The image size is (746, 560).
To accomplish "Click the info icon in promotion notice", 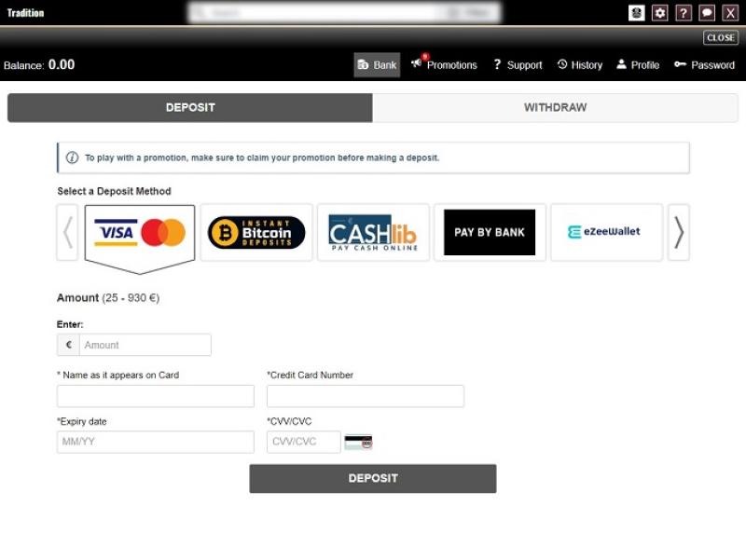I will pyautogui.click(x=73, y=157).
